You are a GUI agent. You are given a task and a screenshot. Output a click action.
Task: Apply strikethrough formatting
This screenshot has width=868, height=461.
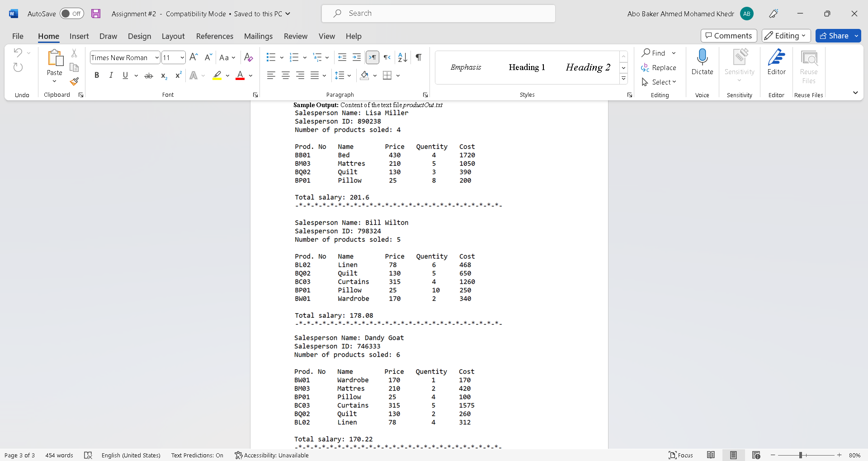point(149,75)
